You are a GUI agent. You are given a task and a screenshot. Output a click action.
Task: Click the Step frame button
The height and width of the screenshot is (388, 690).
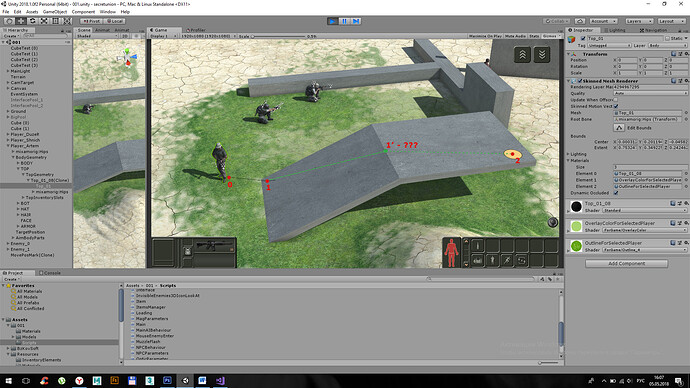tap(356, 21)
